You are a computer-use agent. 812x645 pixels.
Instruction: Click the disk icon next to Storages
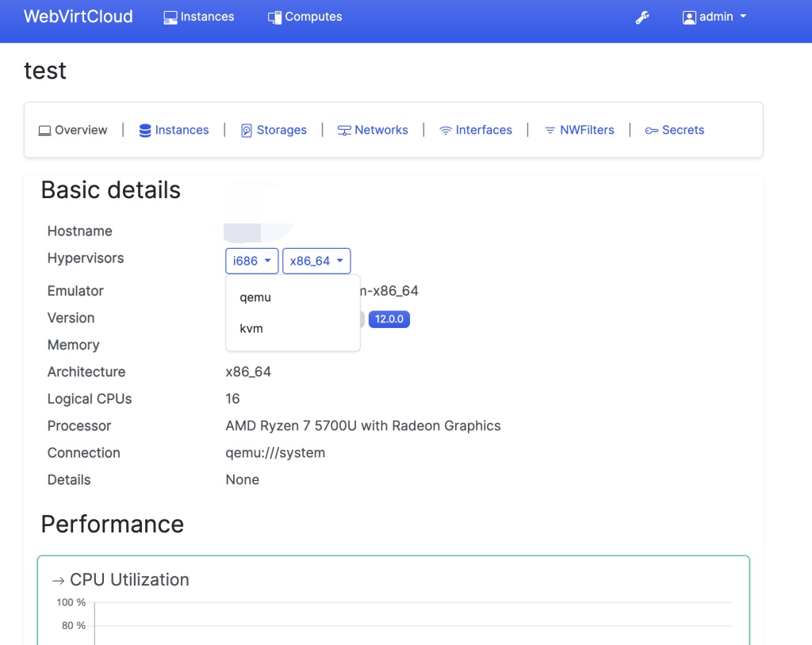pyautogui.click(x=247, y=131)
